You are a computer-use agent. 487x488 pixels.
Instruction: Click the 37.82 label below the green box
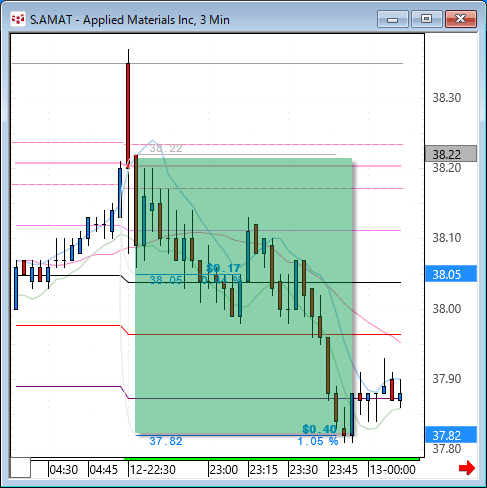coord(166,441)
